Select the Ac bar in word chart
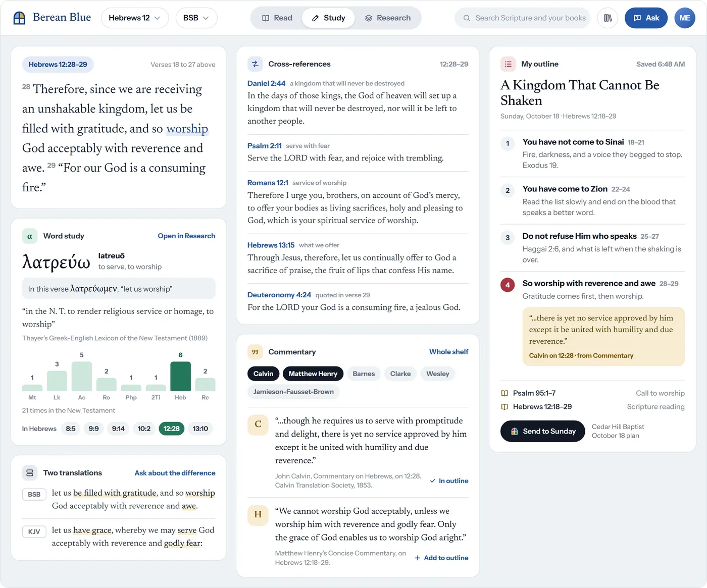Screen dimensions: 707x588 point(82,376)
